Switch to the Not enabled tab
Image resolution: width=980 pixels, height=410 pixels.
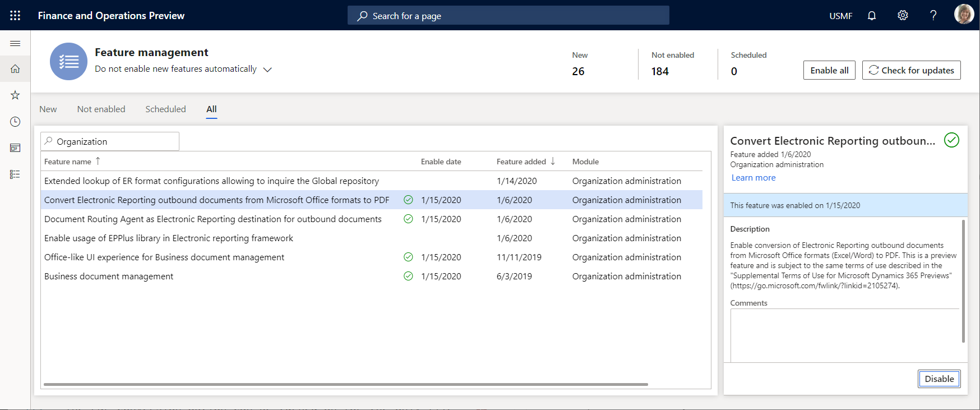click(x=101, y=109)
